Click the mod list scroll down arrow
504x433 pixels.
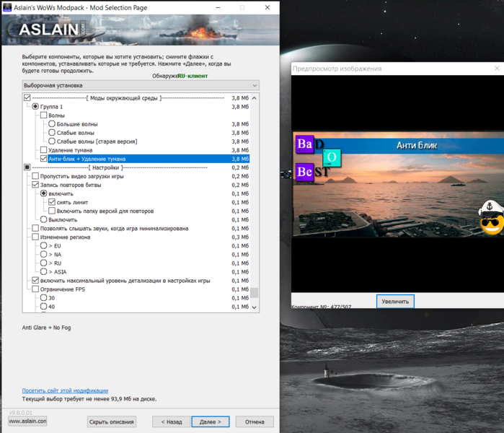[x=255, y=307]
